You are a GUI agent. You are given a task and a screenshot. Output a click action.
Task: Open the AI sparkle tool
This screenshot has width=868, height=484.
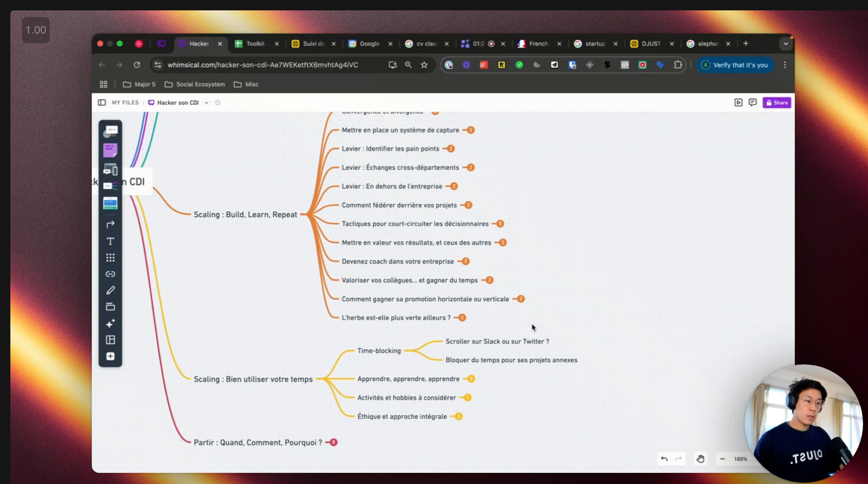click(x=110, y=324)
